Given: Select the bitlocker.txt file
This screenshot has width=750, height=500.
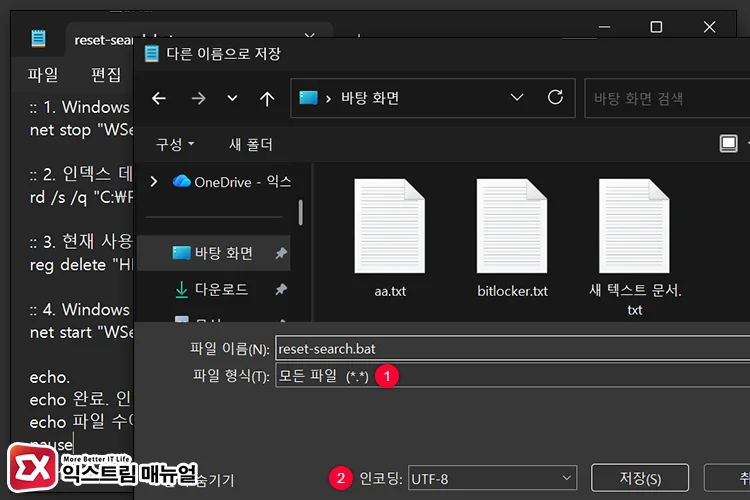Looking at the screenshot, I should tap(512, 238).
